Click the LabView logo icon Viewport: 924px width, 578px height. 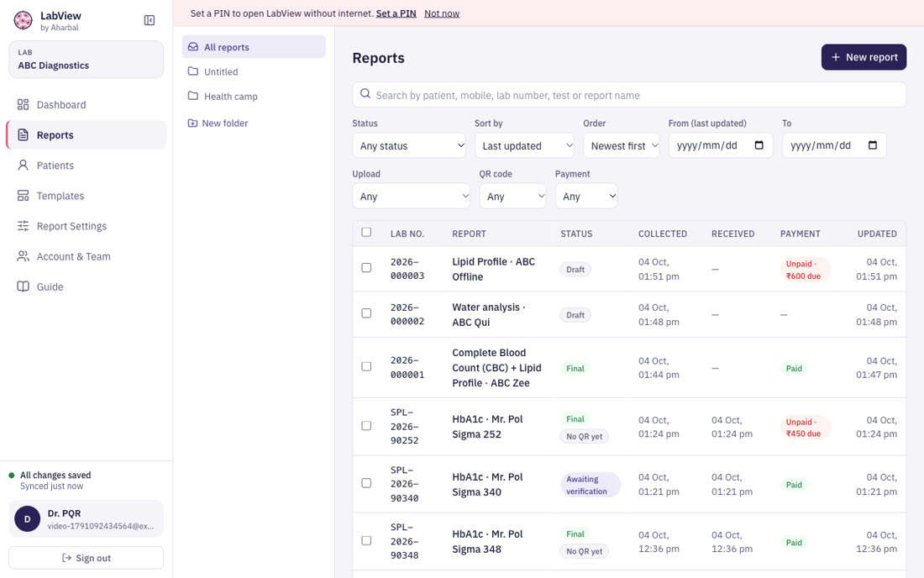[23, 21]
